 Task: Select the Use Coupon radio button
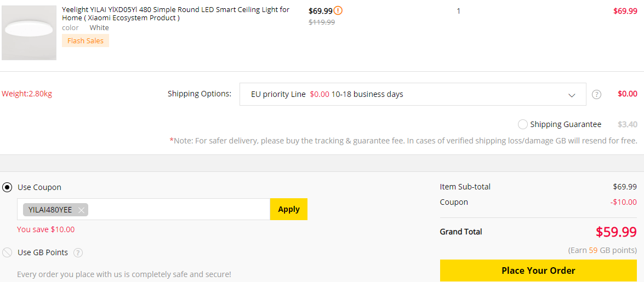(x=7, y=188)
